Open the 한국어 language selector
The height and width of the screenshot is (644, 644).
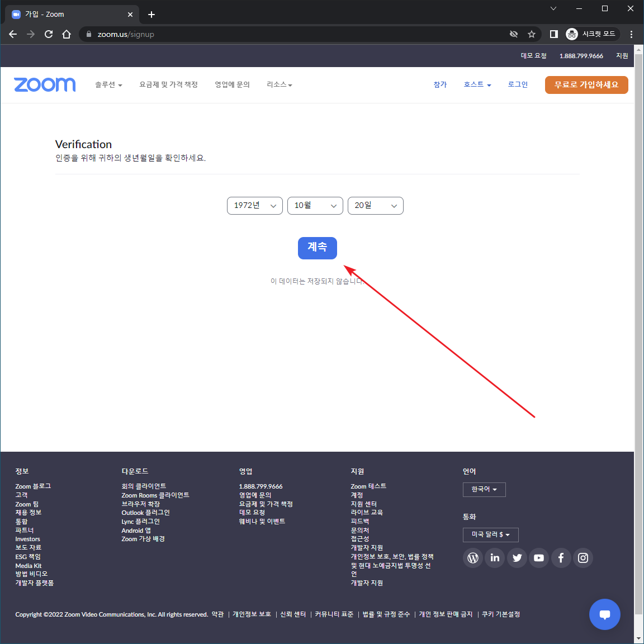484,490
